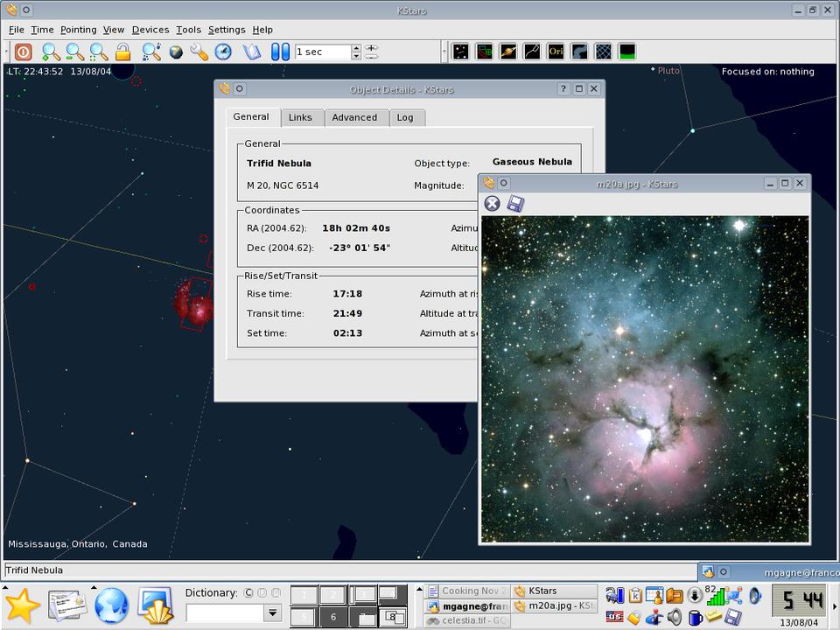Click the blue pause clock button
The width and height of the screenshot is (840, 630).
click(280, 52)
